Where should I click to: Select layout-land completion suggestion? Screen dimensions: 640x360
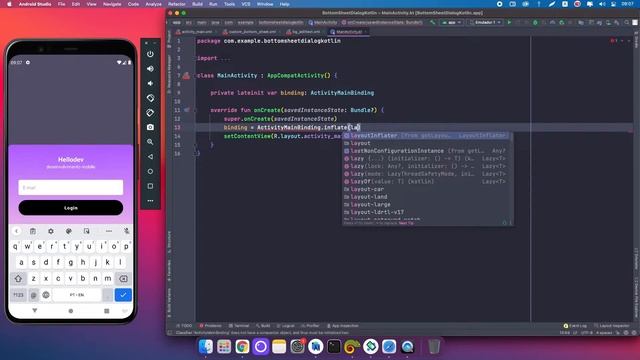426,197
